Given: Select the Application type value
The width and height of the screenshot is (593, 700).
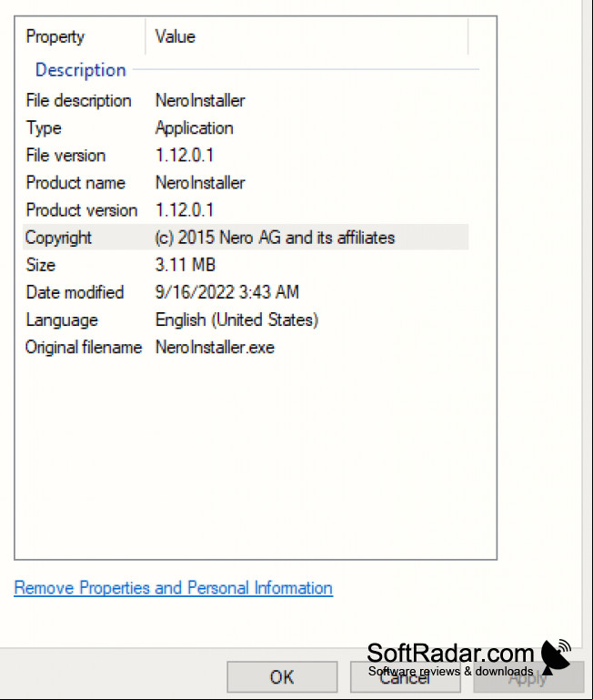Looking at the screenshot, I should coord(194,128).
